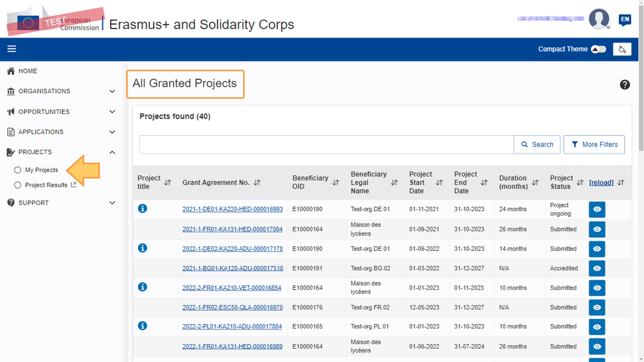Open grant agreement 2022-1-FR02-ESC50-QLA-000016970
Screen dimensions: 644x362
tap(233, 307)
